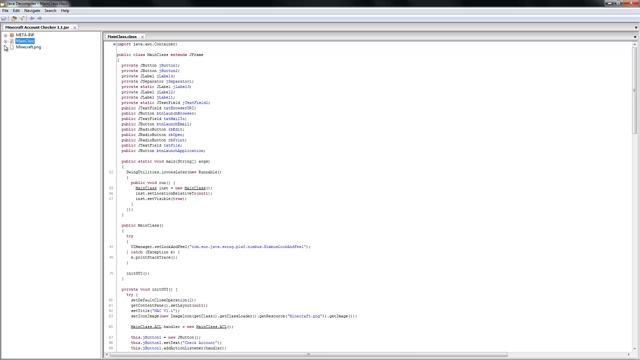
Task: Click the 'private JSeparator jSeparator1' line
Action: pos(158,81)
